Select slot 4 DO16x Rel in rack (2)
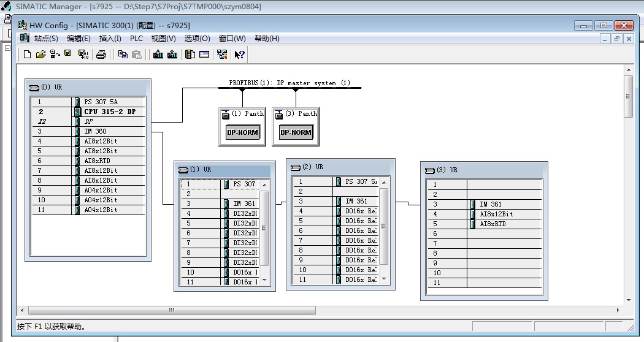The image size is (644, 342). [x=336, y=211]
